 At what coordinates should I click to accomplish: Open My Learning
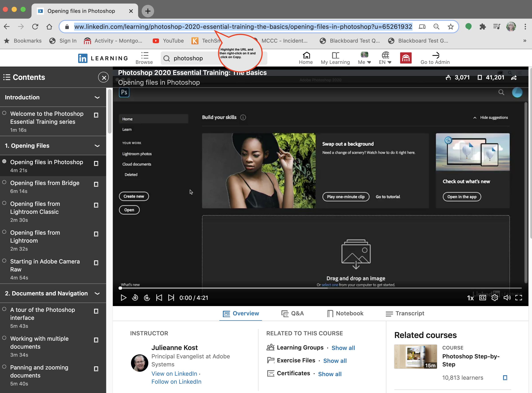335,58
